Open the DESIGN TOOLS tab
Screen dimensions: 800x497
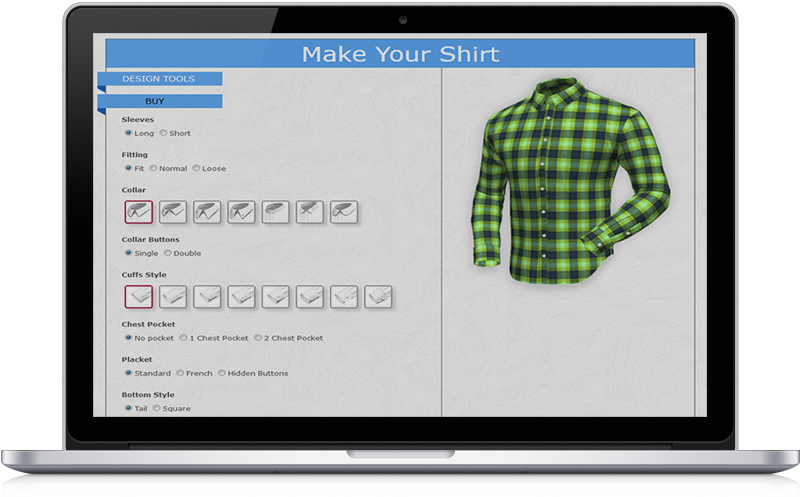click(160, 79)
